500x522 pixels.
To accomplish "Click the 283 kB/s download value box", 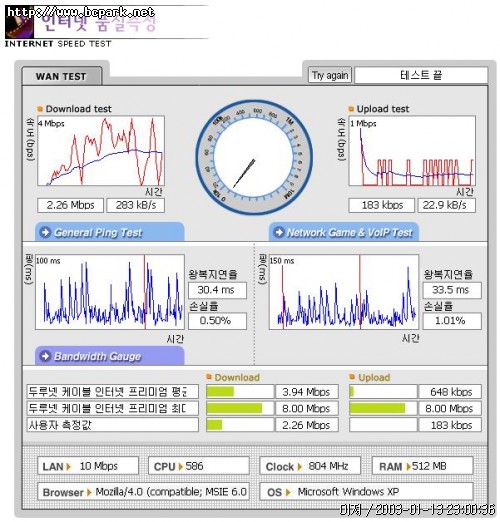I will [x=136, y=205].
